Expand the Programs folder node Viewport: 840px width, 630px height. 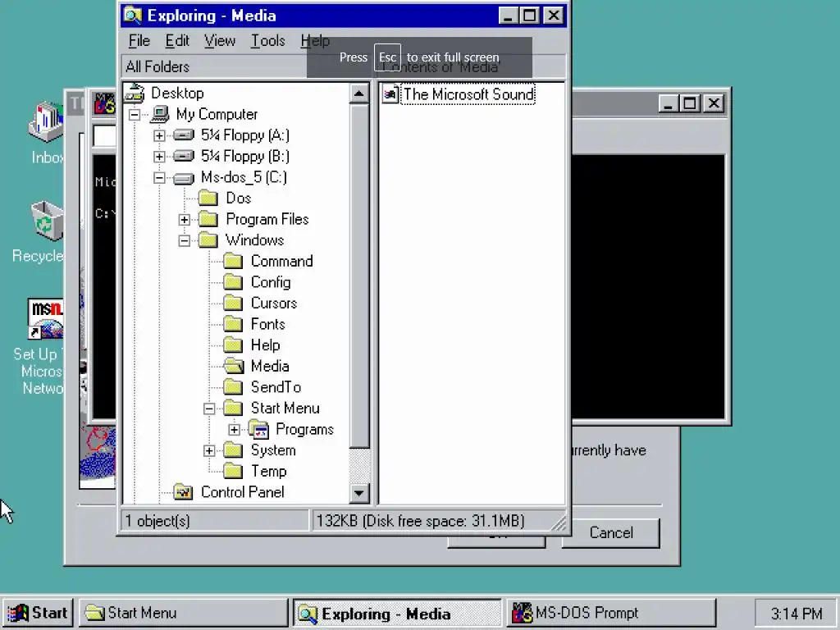coord(234,430)
